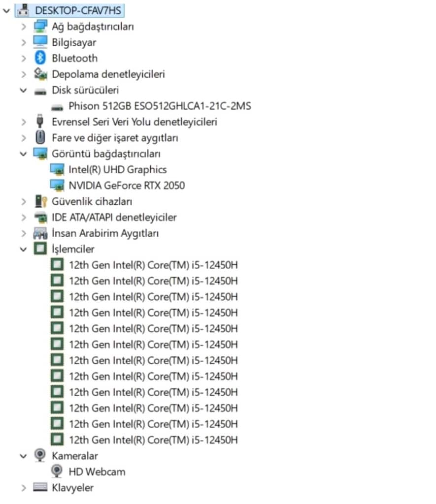This screenshot has width=436, height=504.
Task: Select Evrensel Seri Veri Yolu denetleyicileri label
Action: click(134, 122)
